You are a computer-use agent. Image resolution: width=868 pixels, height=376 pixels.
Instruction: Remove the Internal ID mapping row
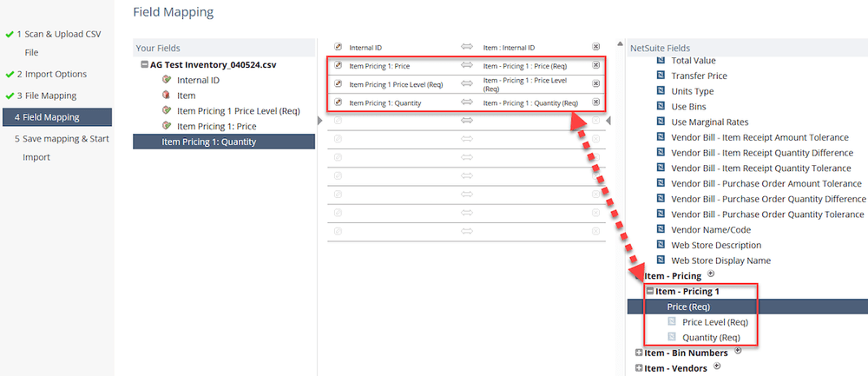595,47
